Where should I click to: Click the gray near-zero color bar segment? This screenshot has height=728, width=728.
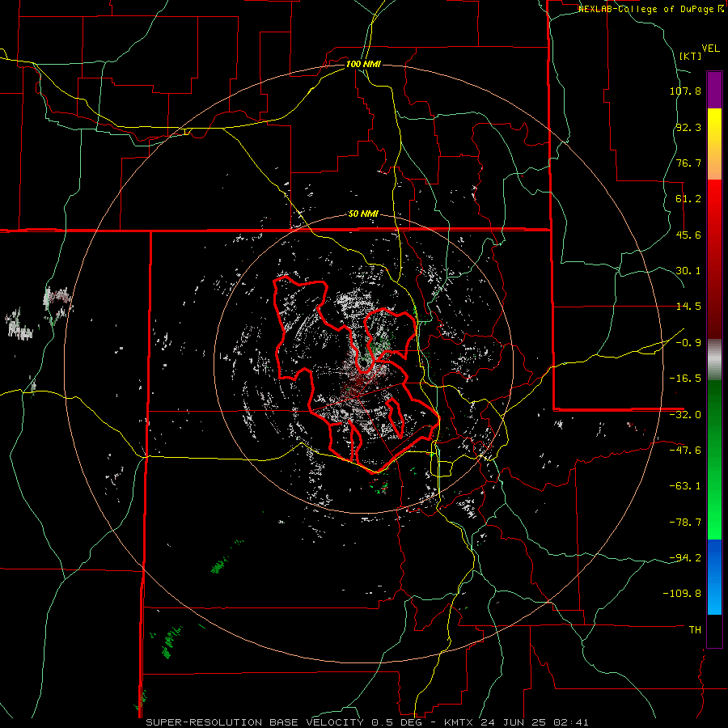coord(714,360)
